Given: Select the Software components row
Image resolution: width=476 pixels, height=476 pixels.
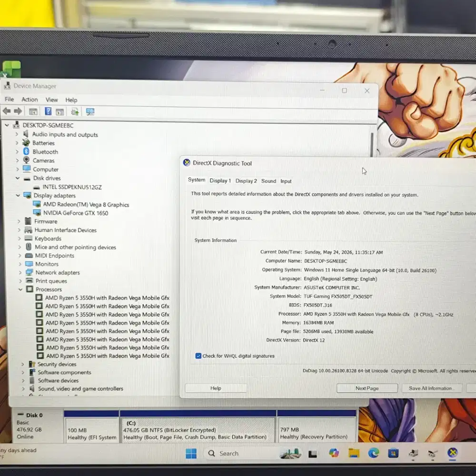Looking at the screenshot, I should pyautogui.click(x=64, y=372).
